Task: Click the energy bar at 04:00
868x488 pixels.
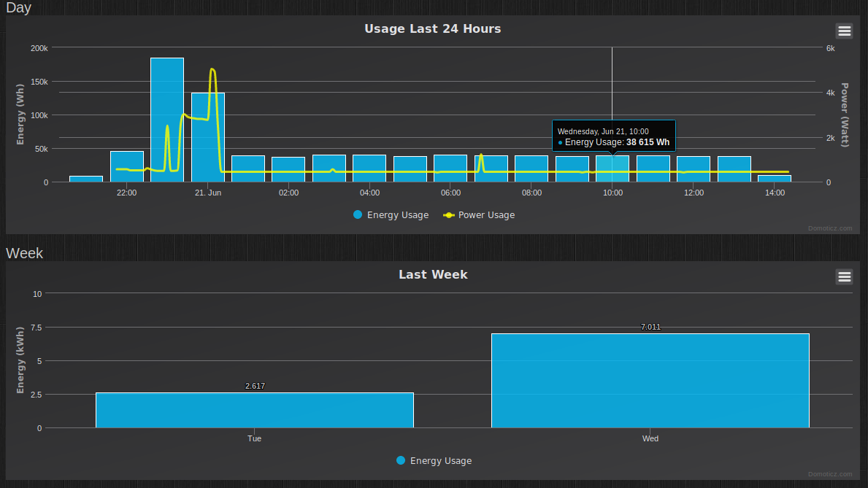Action: [x=369, y=169]
